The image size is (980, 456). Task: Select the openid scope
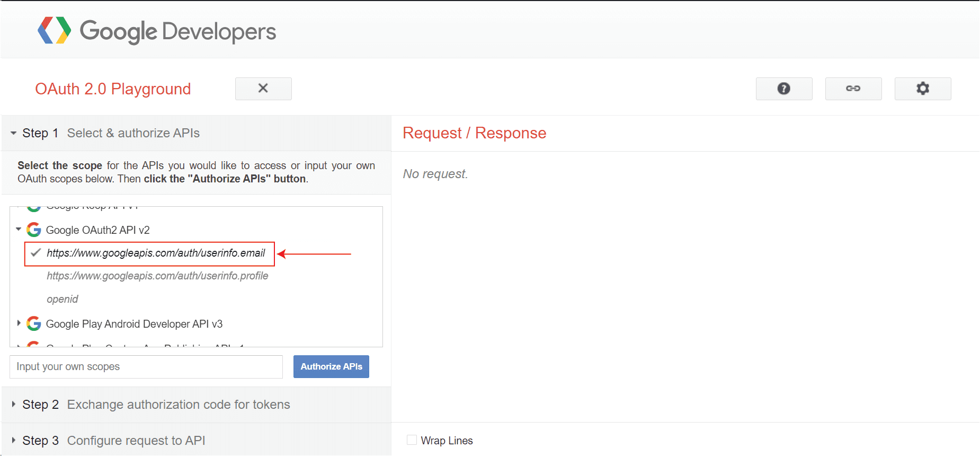click(x=63, y=299)
